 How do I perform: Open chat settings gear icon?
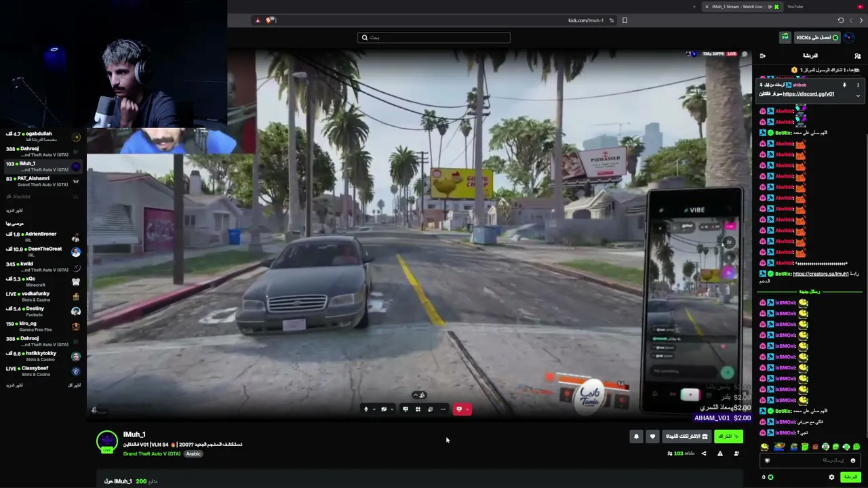[831, 477]
